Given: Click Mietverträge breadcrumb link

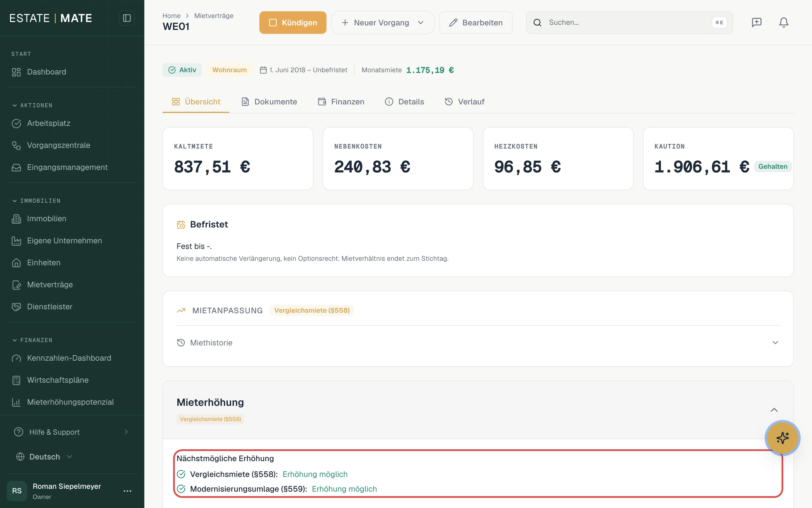Looking at the screenshot, I should [x=214, y=16].
